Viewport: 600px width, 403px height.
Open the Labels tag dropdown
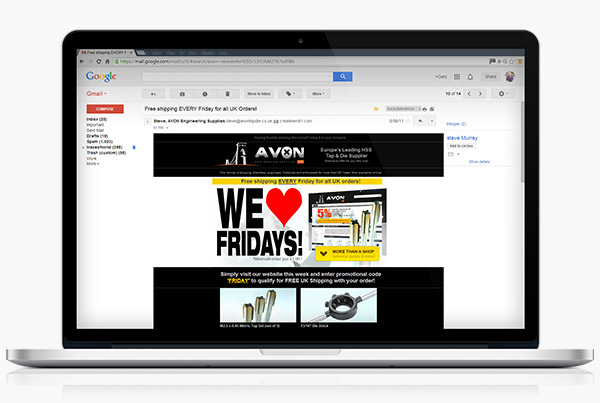[x=290, y=94]
